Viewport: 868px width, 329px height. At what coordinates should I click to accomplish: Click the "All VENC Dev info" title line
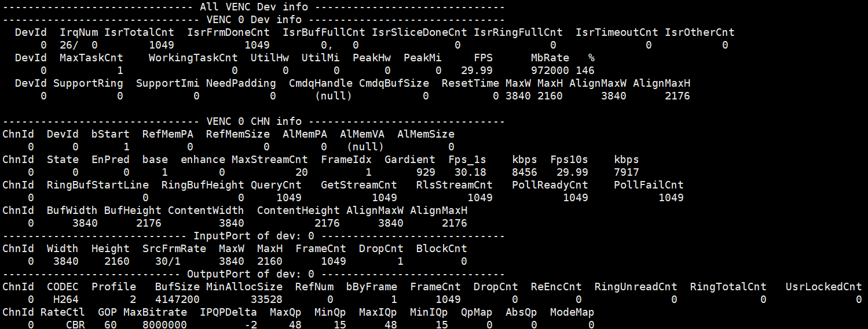point(254,7)
